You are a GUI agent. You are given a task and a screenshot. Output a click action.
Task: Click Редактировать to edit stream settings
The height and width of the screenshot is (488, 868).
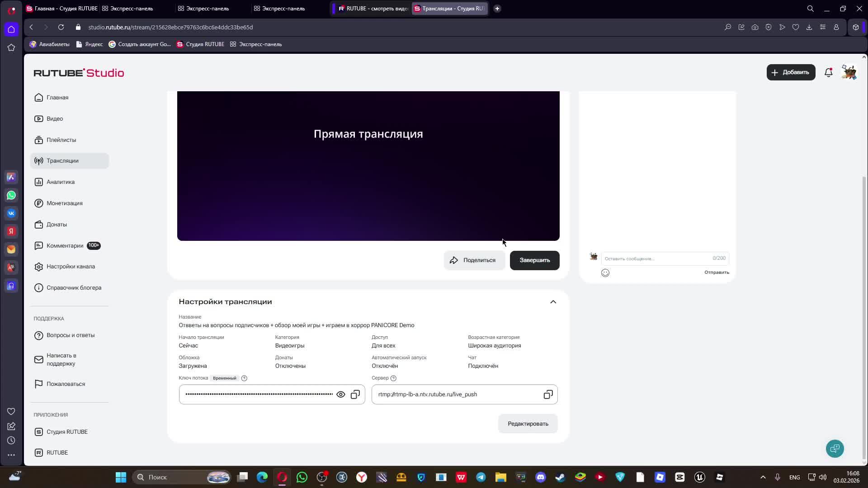(x=528, y=423)
